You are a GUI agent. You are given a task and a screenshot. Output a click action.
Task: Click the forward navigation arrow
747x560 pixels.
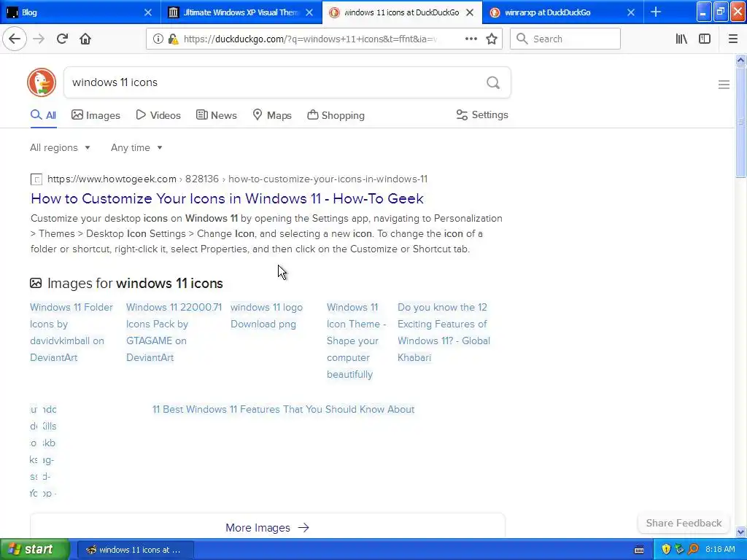tap(39, 39)
